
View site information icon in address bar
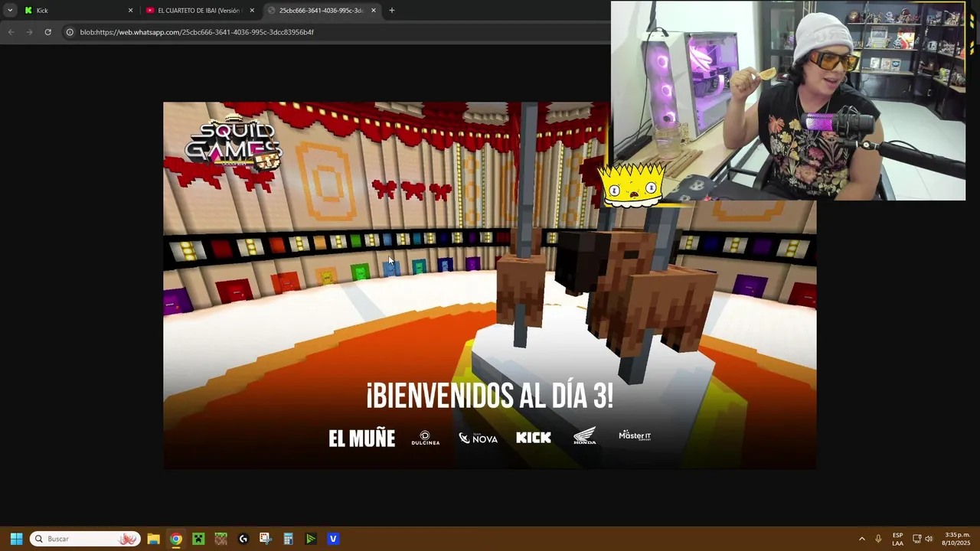coord(70,32)
